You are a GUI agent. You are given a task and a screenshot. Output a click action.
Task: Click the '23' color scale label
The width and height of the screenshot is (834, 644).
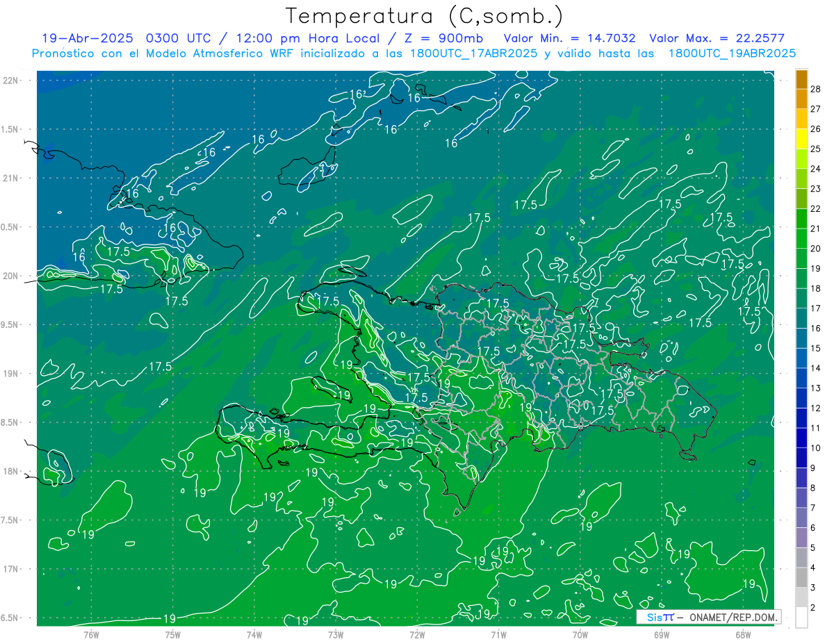coord(816,188)
